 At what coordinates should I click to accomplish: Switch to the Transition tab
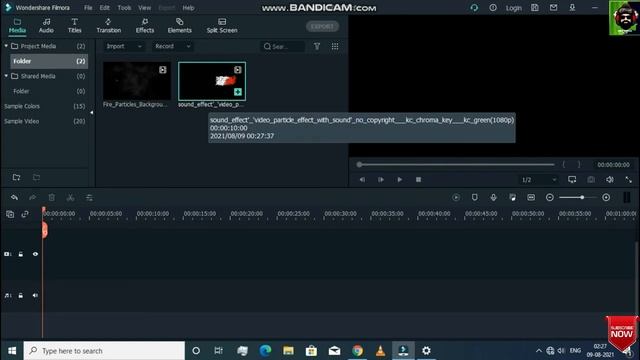coord(109,25)
